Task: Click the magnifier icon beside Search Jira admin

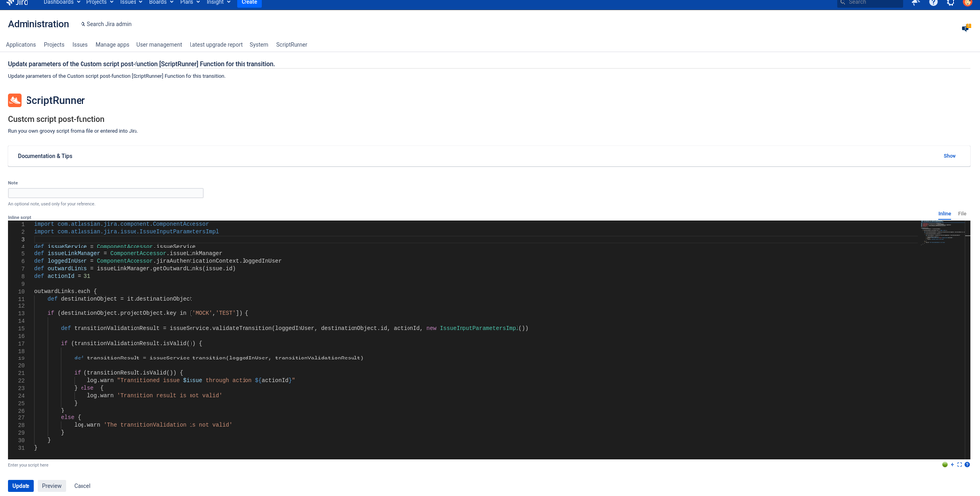Action: tap(83, 24)
